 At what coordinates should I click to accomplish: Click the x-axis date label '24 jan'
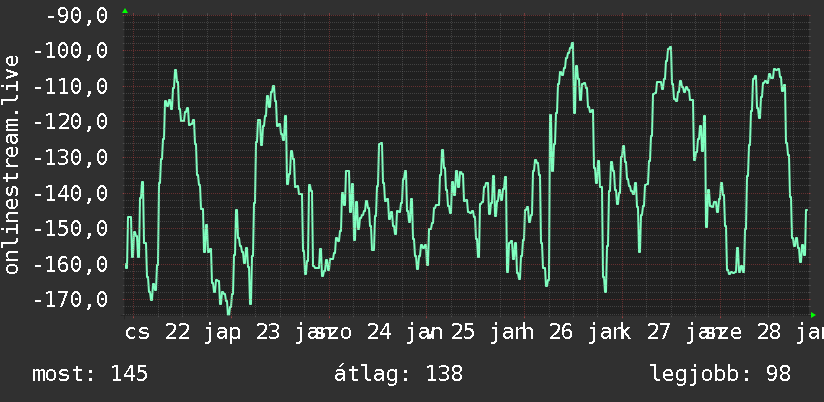[x=405, y=333]
